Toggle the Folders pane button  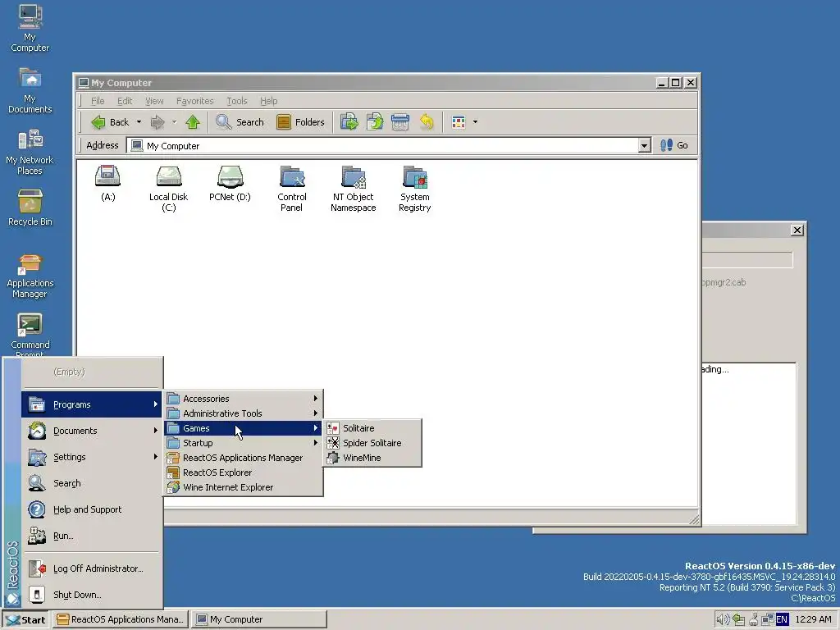(300, 122)
